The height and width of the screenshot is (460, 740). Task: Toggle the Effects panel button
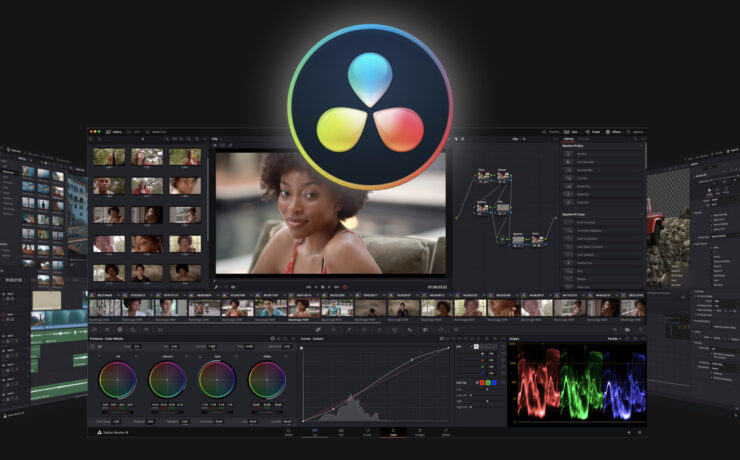[x=613, y=132]
